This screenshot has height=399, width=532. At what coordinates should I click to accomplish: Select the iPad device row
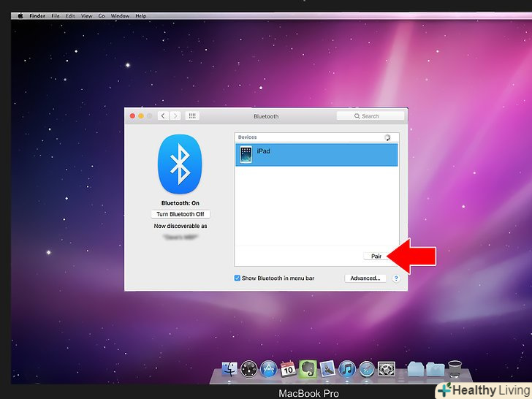click(x=316, y=155)
